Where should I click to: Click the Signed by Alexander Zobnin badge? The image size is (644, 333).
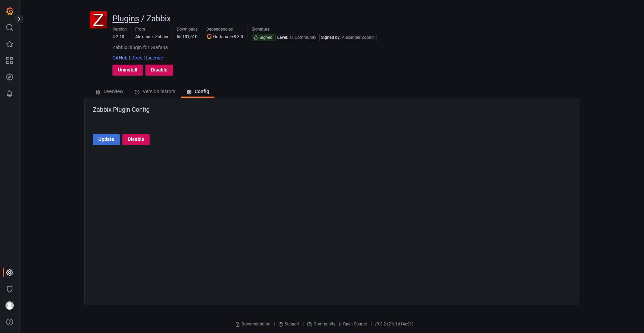348,37
